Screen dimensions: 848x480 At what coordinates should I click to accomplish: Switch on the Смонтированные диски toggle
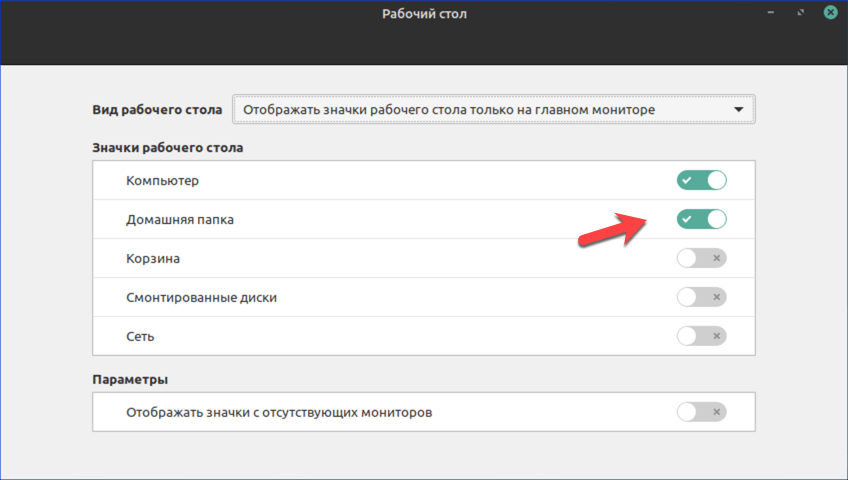701,297
